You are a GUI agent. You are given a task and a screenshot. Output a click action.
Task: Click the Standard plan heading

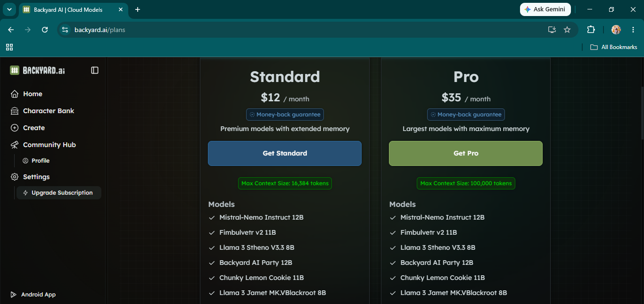pyautogui.click(x=285, y=77)
